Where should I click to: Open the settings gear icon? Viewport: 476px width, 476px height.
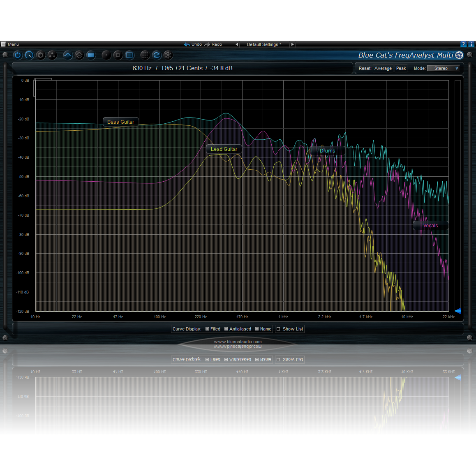[41, 55]
